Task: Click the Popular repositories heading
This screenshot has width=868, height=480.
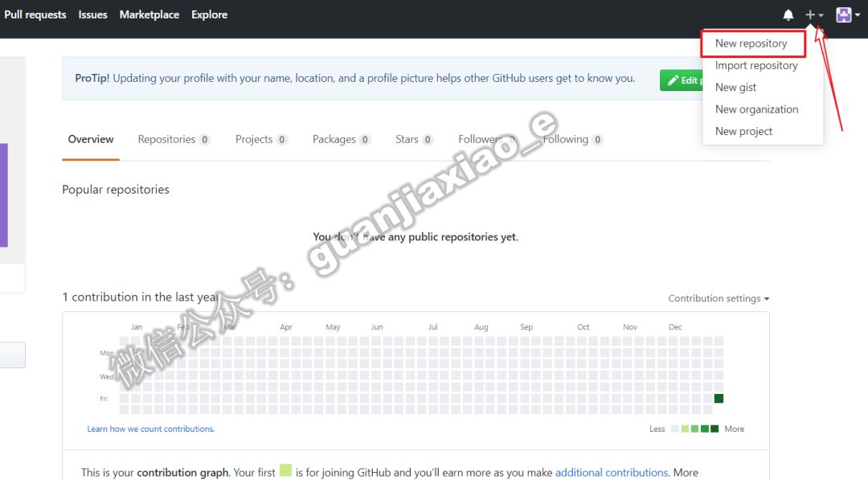Action: 116,189
